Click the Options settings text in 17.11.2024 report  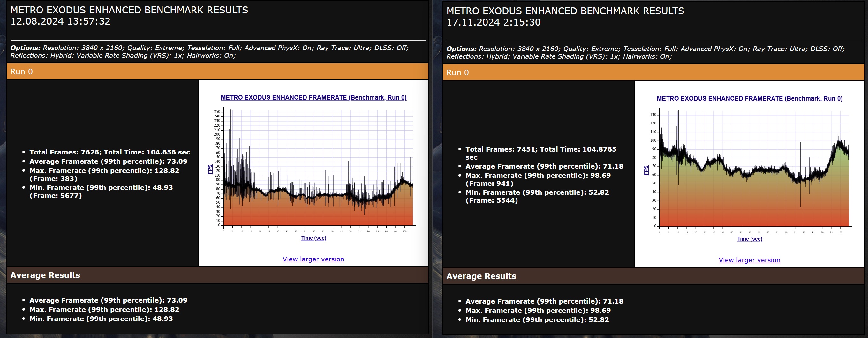(645, 53)
